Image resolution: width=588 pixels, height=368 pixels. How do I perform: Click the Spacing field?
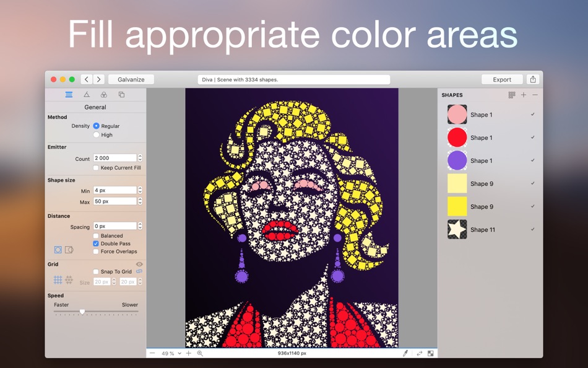coord(115,226)
